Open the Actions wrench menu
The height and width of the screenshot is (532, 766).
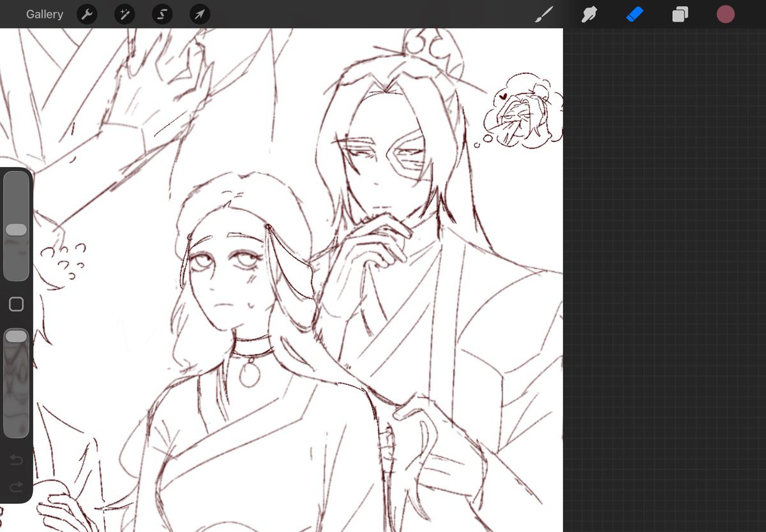(87, 14)
